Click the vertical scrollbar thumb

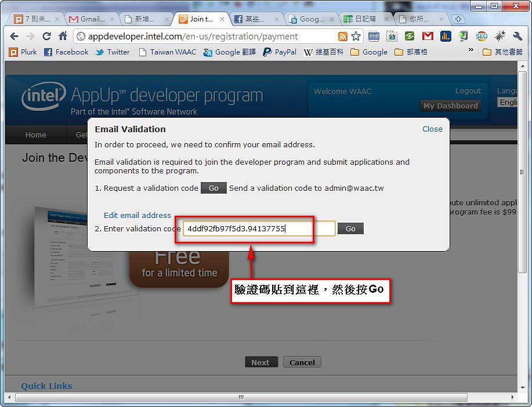tap(523, 171)
